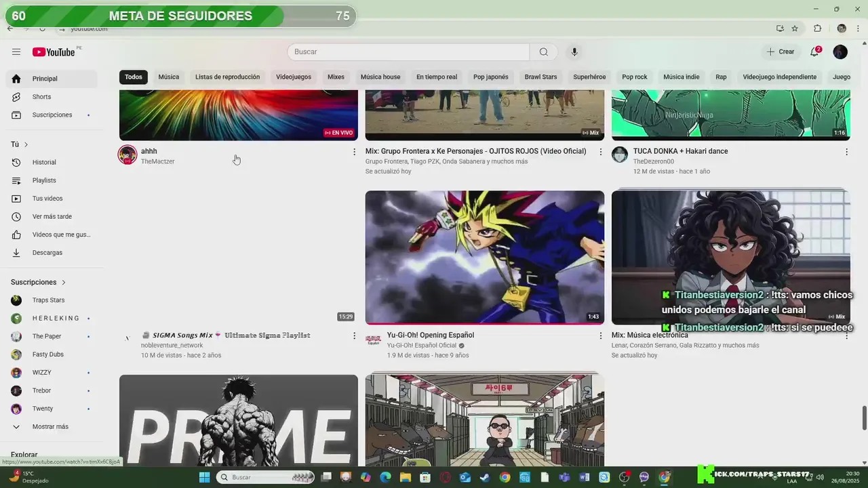
Task: Open options for SIGMA Songs Mix video
Action: click(x=354, y=335)
